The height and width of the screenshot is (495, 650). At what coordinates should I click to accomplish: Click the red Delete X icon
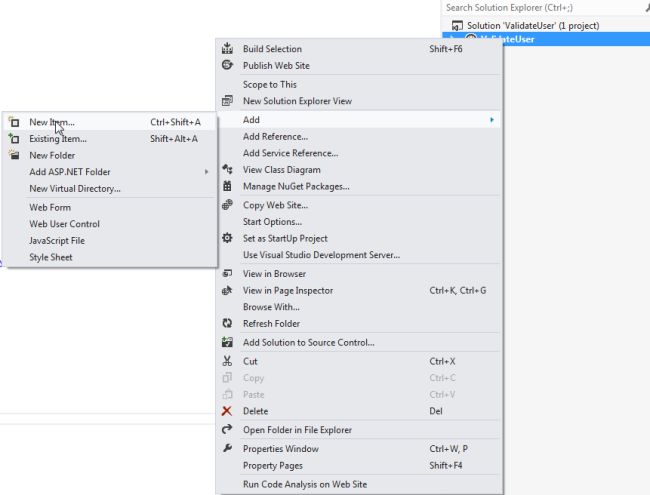click(227, 411)
